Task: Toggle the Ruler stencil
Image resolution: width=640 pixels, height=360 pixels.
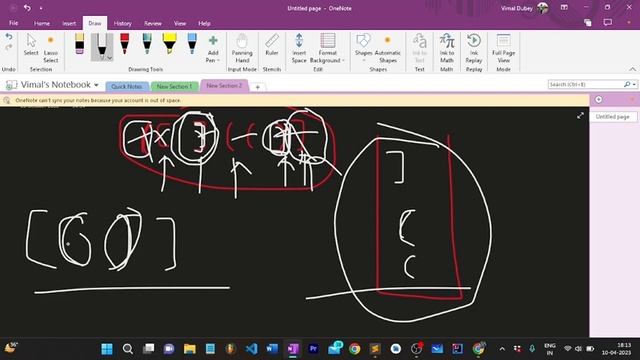Action: pos(272,45)
